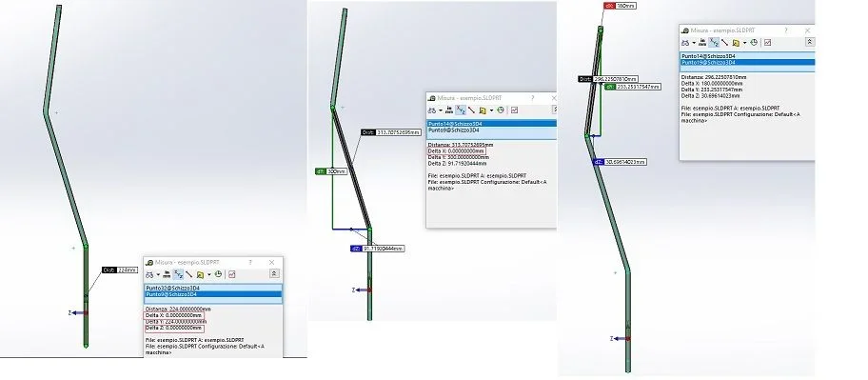Open Units/Precision in the 313.70752695mm dialog
The image size is (868, 380).
click(x=449, y=110)
